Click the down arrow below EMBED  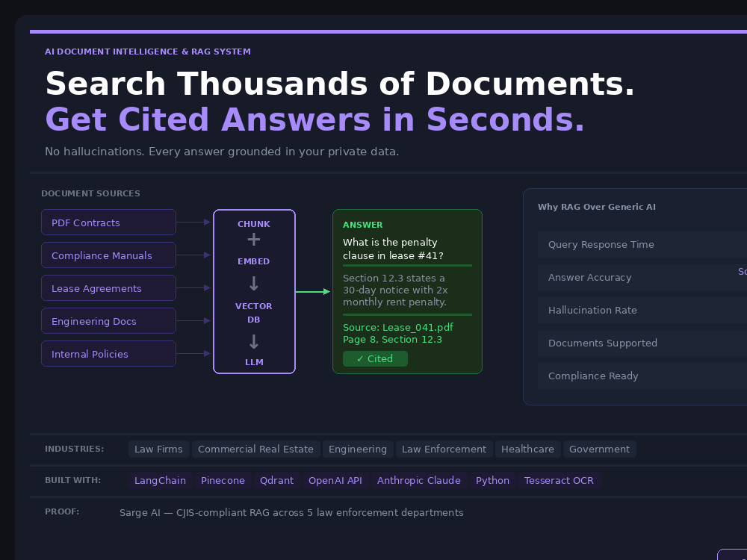(x=254, y=283)
